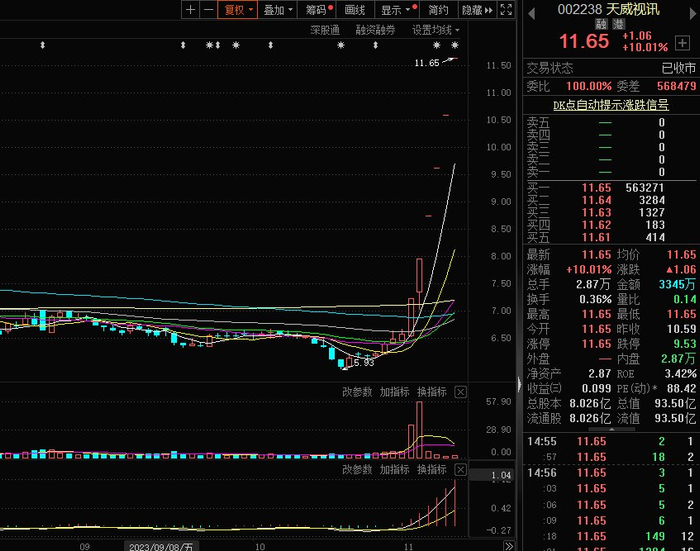
Task: Click 隐藏 to hide side panel
Action: pyautogui.click(x=477, y=10)
